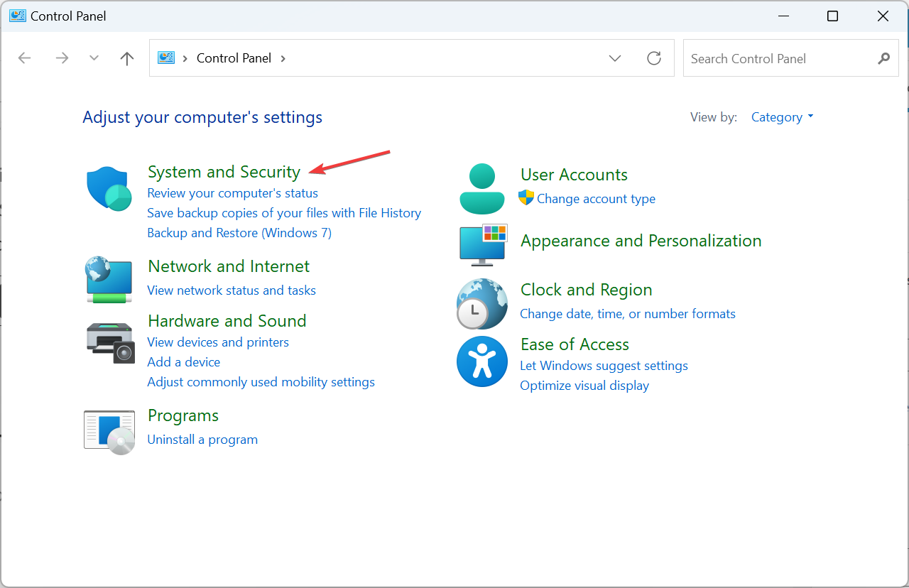Screen dimensions: 909x588
Task: Click the Clock and Region globe icon
Action: click(x=481, y=303)
